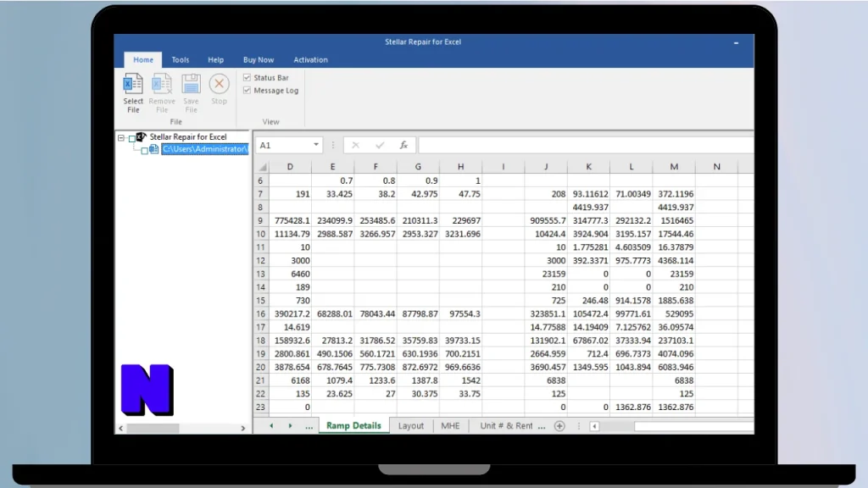Click the formula bar checkmark icon

click(380, 145)
